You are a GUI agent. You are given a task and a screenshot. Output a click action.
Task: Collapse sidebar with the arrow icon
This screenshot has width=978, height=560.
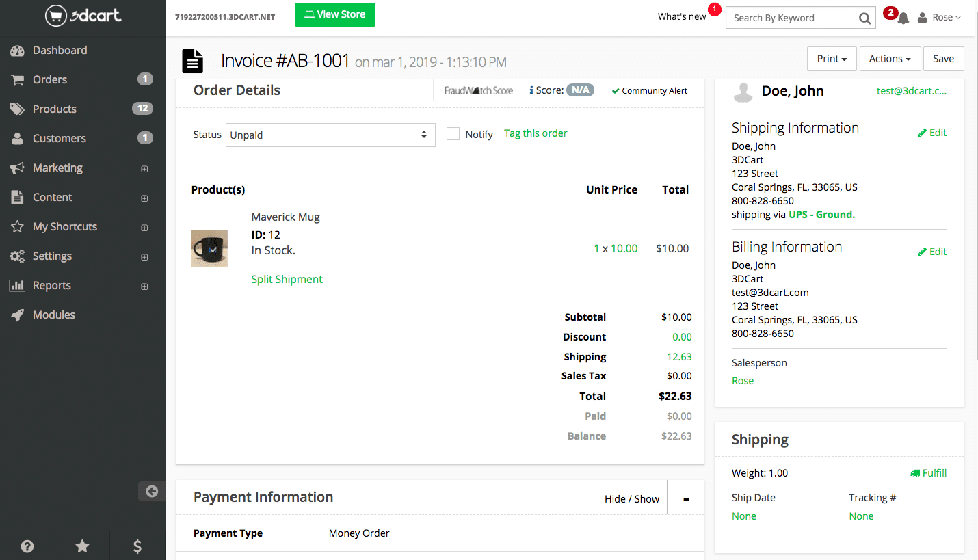(152, 491)
